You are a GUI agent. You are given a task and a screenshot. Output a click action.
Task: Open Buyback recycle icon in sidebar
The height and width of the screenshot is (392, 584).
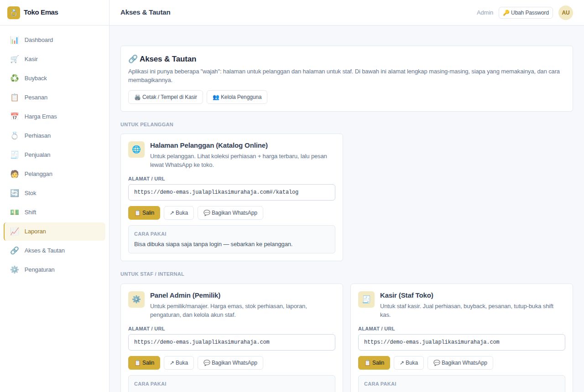pos(15,78)
